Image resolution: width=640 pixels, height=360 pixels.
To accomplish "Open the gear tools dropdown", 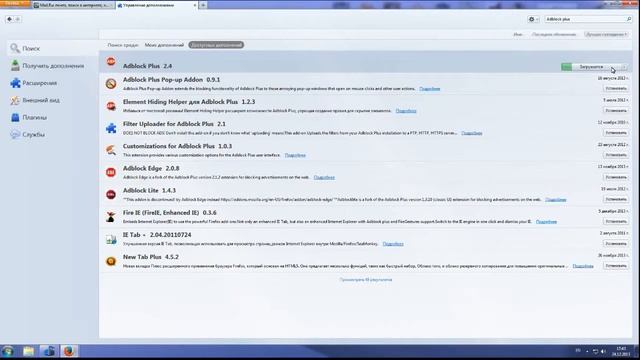I will (x=533, y=19).
